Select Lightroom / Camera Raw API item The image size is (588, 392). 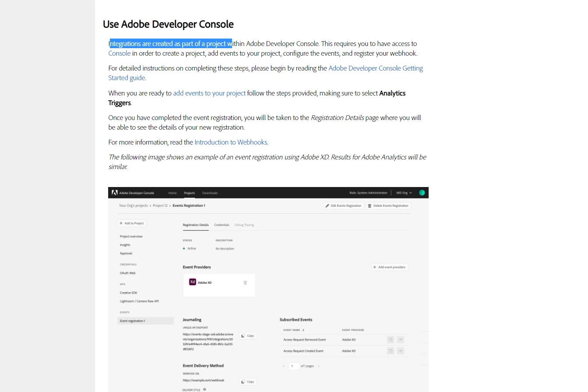(x=139, y=301)
